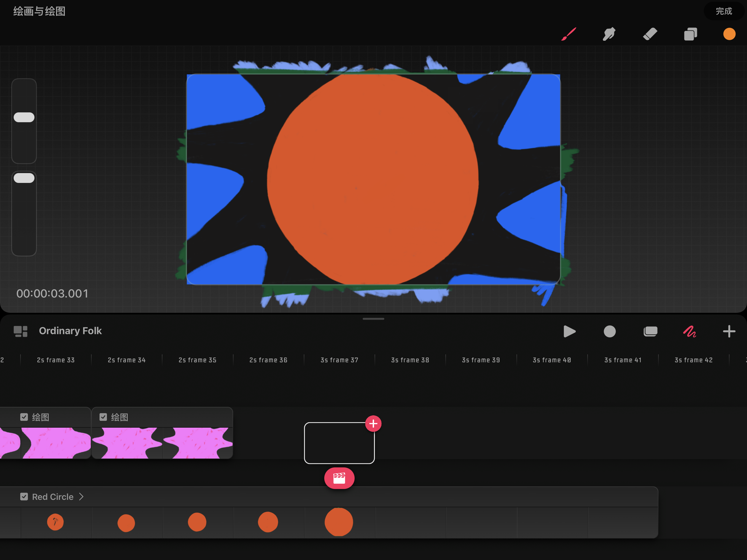Expand Red Circle track chevron

coord(81,497)
